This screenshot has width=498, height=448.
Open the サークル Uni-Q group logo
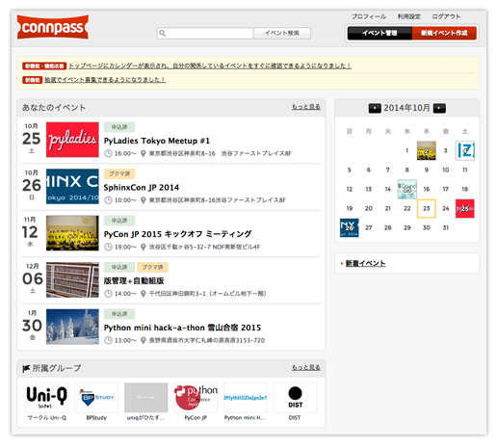47,398
